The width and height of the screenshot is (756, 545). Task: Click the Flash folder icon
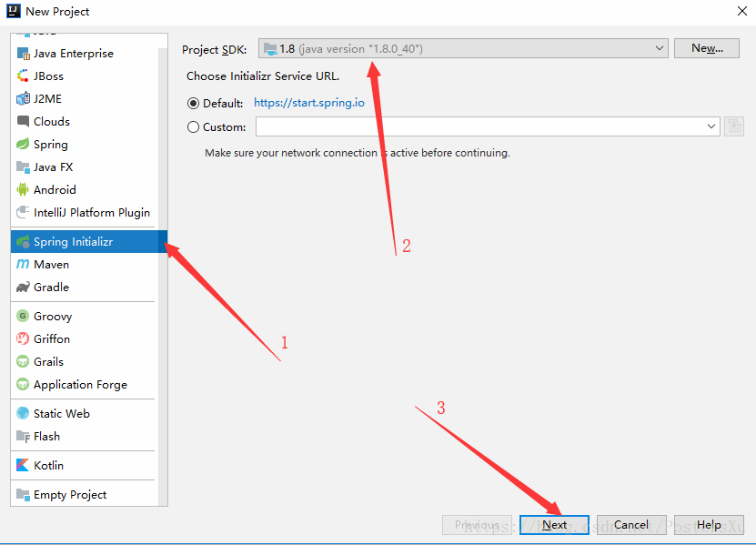(23, 436)
